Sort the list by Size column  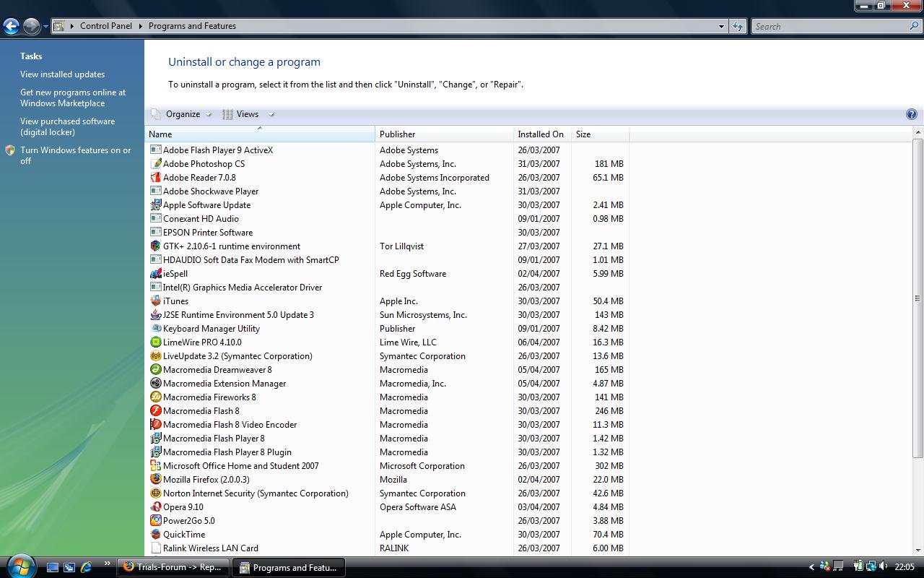(600, 134)
